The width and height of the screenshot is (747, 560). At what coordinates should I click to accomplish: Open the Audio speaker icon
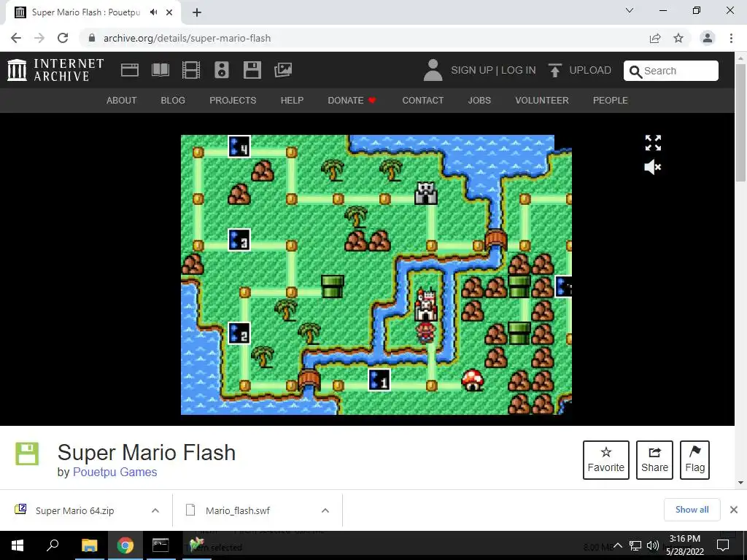click(x=222, y=71)
